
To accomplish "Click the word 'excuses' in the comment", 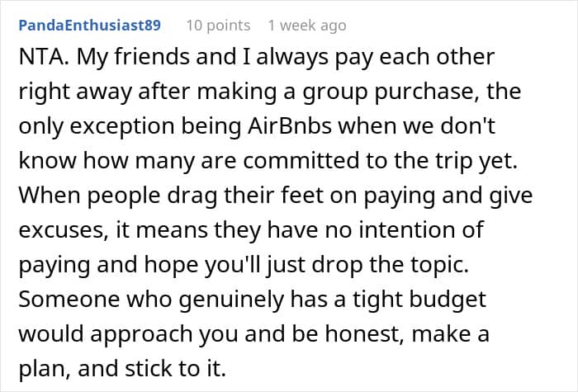I will 64,230.
